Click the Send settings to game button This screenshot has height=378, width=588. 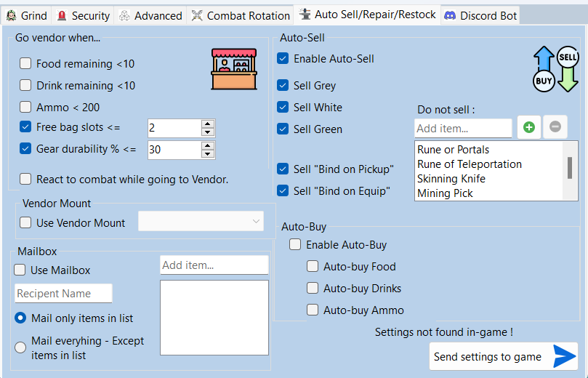[503, 356]
